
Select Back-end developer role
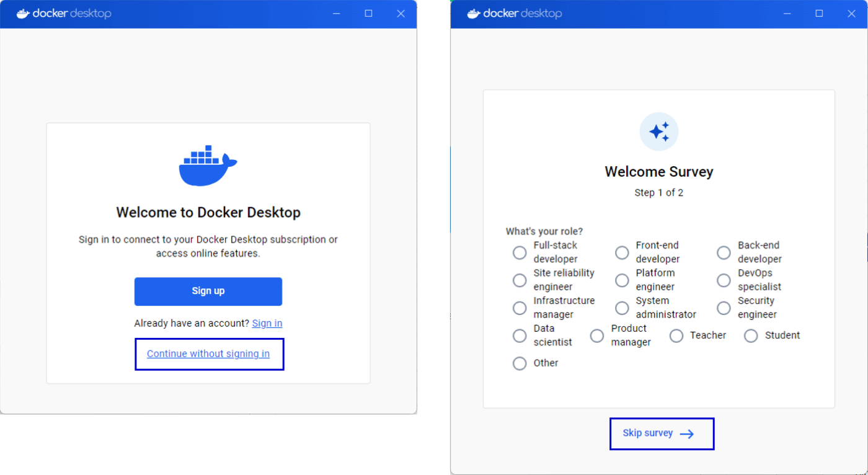pos(724,252)
